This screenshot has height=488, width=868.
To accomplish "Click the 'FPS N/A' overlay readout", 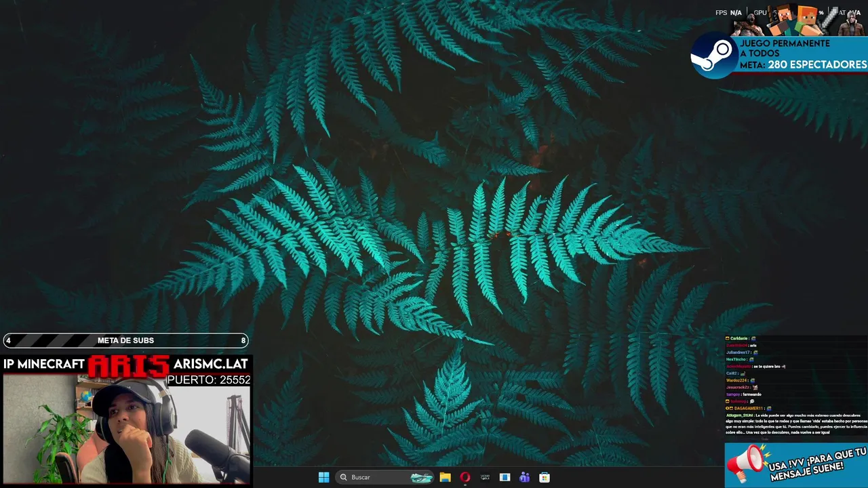I will pos(729,13).
